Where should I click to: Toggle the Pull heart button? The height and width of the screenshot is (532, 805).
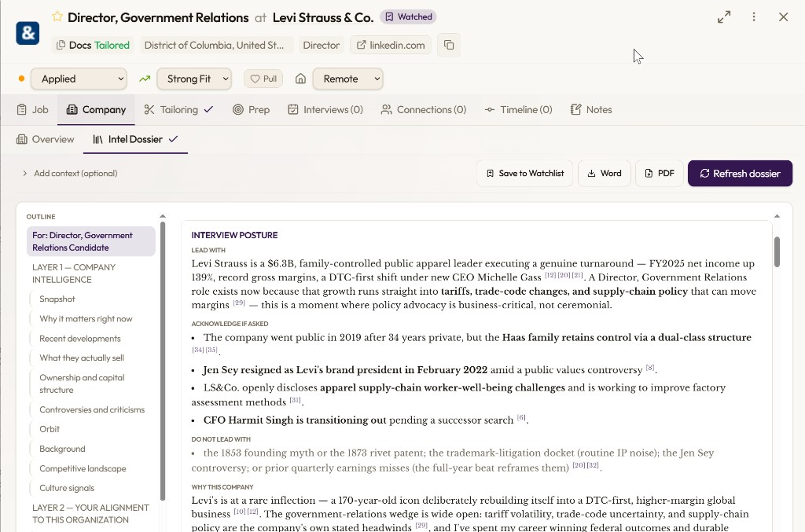(263, 79)
